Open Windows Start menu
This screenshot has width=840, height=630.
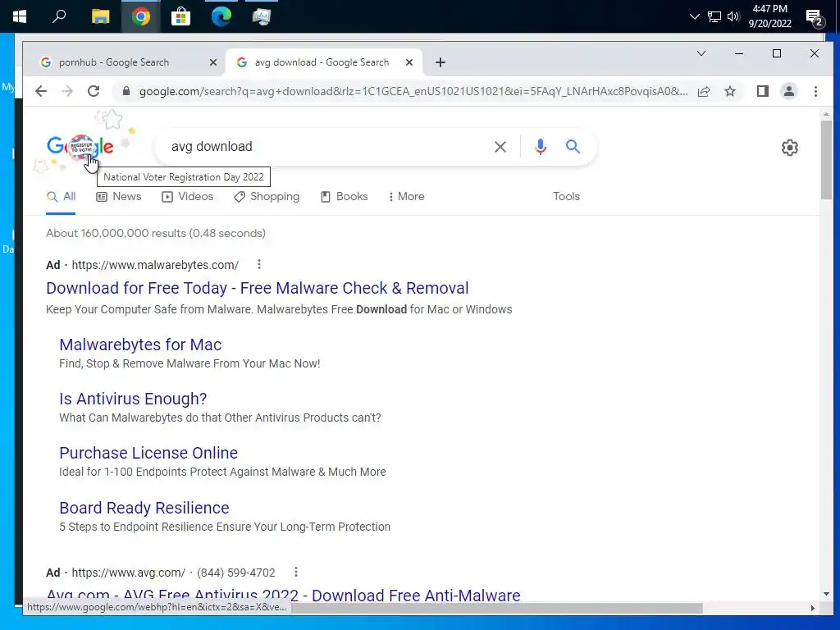(x=20, y=16)
